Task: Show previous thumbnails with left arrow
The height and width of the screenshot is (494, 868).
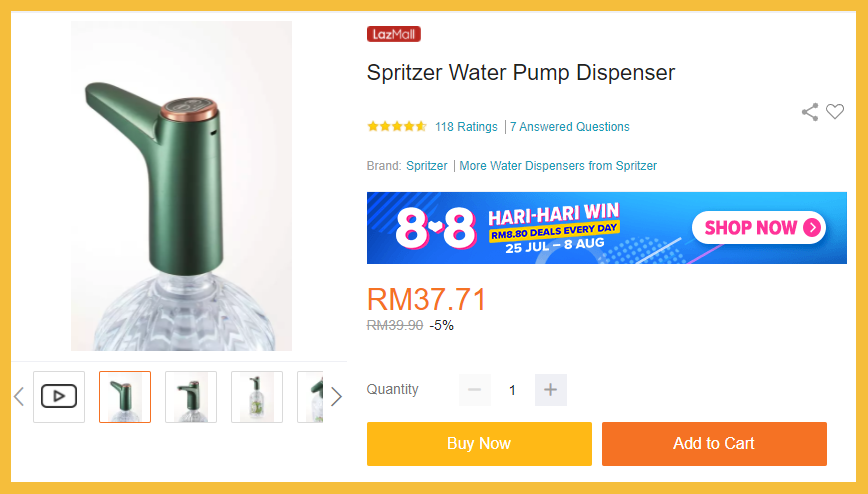Action: (19, 397)
